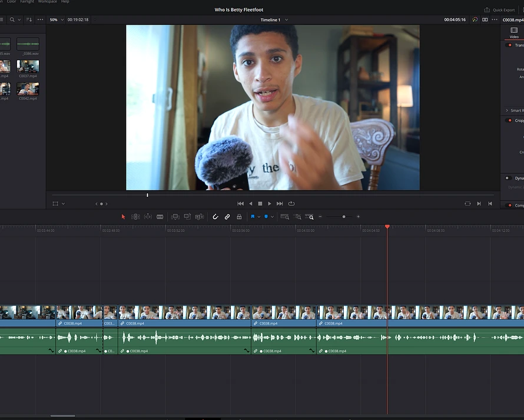Select the Video tab in Inspector
Screen dimensions: 524x420
coord(514,33)
